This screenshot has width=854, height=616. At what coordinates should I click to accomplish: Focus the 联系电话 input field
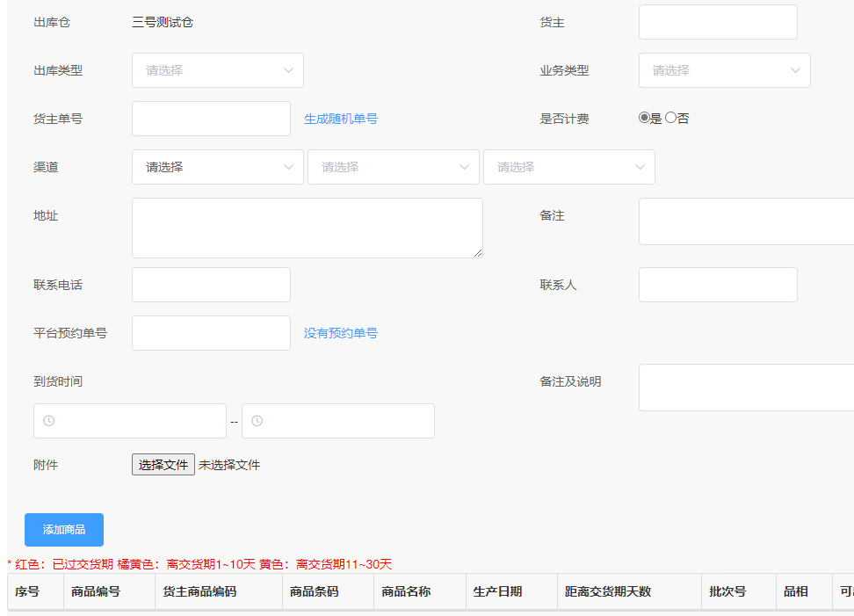[x=211, y=285]
